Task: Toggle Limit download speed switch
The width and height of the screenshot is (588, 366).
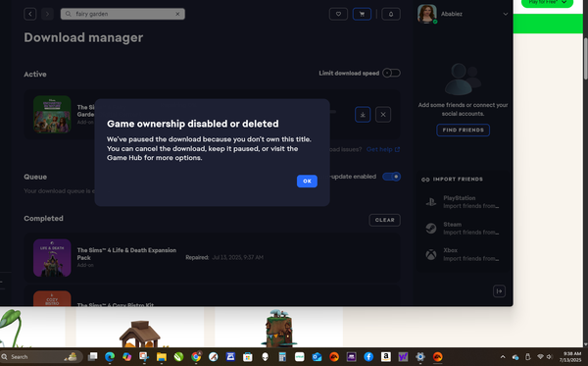Action: [x=391, y=73]
